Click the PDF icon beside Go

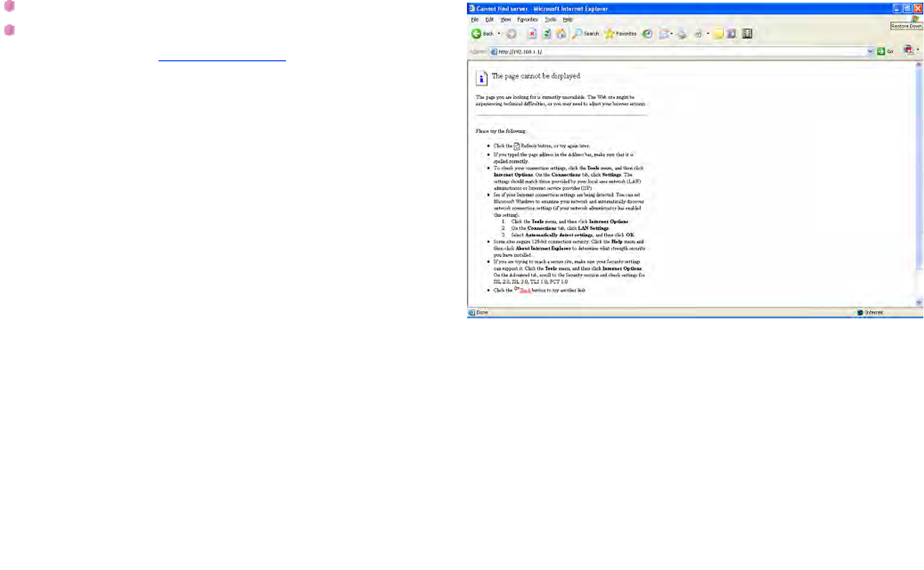click(x=909, y=50)
